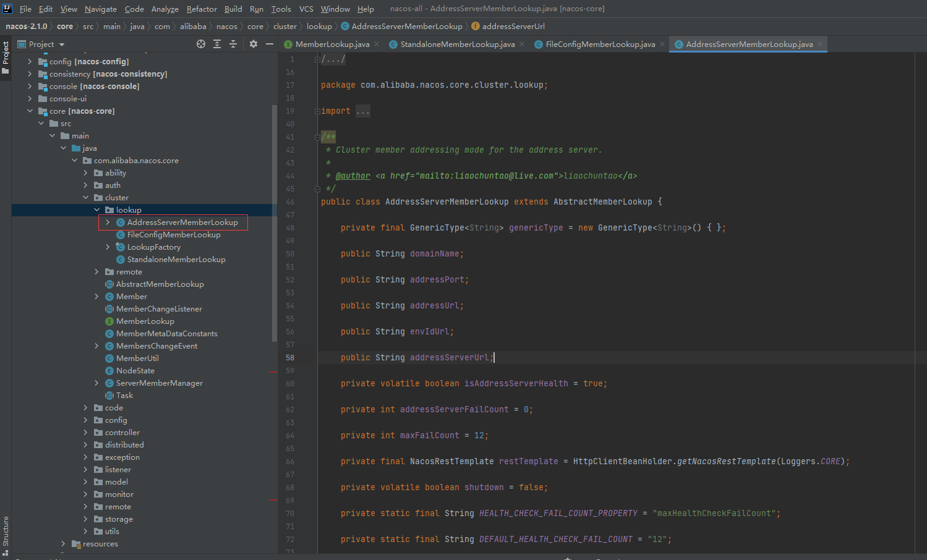
Task: Select the console-ui folder
Action: pos(67,98)
